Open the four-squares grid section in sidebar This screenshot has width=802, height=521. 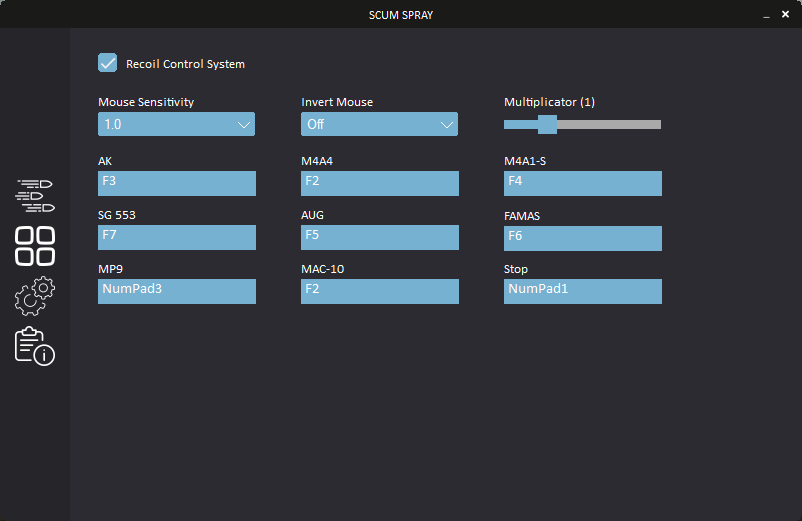tap(35, 246)
